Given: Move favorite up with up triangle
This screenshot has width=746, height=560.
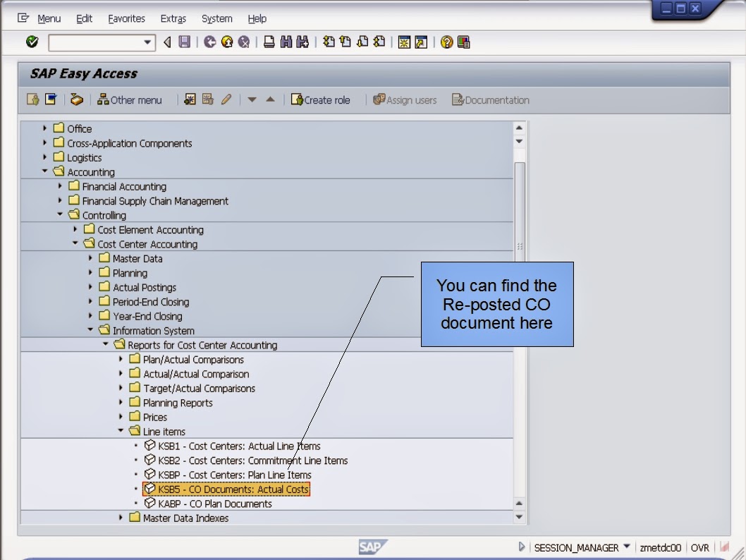Looking at the screenshot, I should click(x=270, y=99).
